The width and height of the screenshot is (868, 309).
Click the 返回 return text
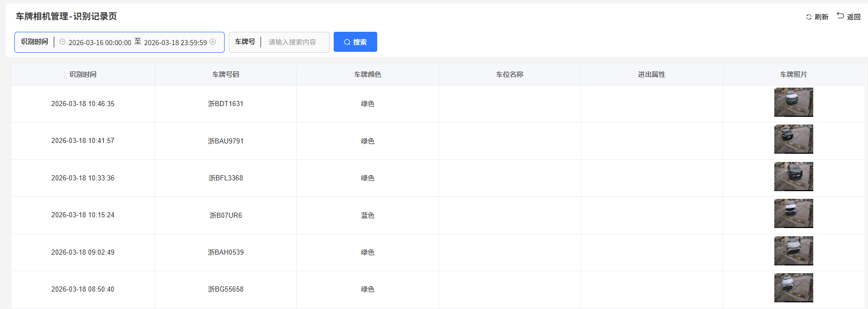854,17
